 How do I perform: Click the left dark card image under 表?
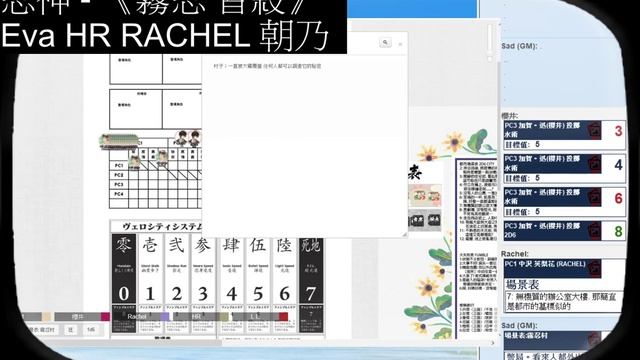click(x=417, y=220)
